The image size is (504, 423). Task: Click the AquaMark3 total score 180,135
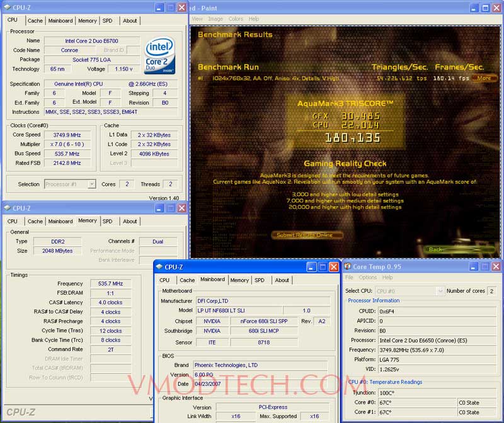click(x=353, y=138)
